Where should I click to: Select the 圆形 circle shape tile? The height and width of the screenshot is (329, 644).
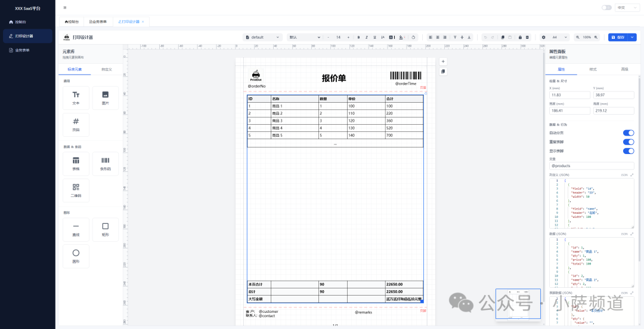[x=76, y=256]
